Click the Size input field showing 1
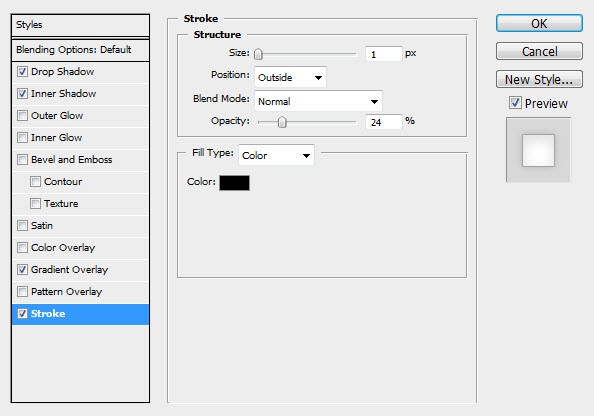Screen dimensions: 594x416 click(x=383, y=54)
